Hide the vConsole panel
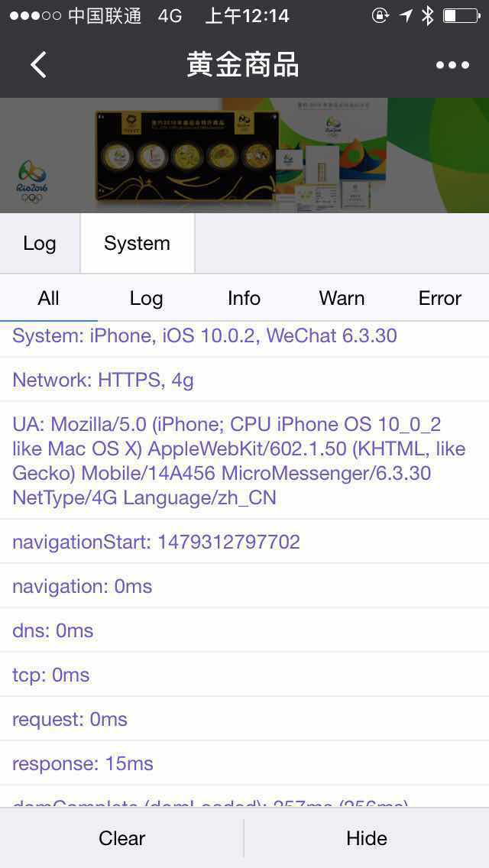This screenshot has width=489, height=868. (x=367, y=838)
